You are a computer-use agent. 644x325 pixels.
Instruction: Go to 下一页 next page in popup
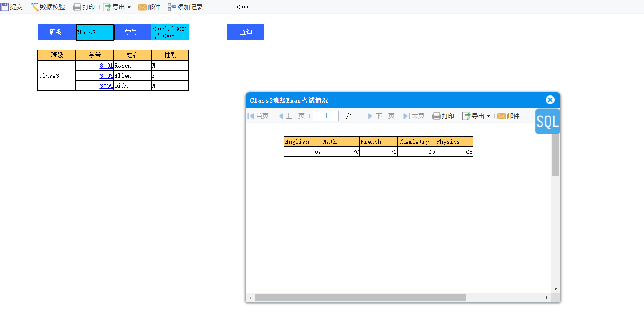[381, 116]
